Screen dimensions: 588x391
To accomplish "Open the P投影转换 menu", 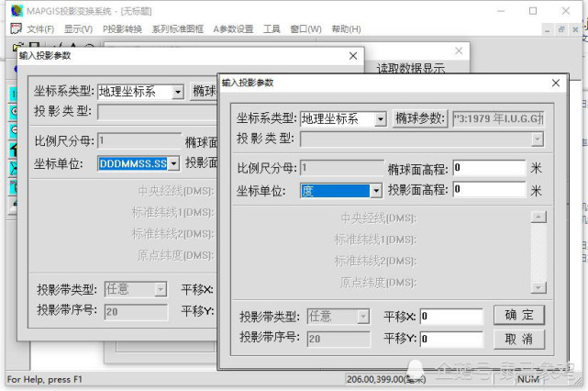I will (122, 28).
